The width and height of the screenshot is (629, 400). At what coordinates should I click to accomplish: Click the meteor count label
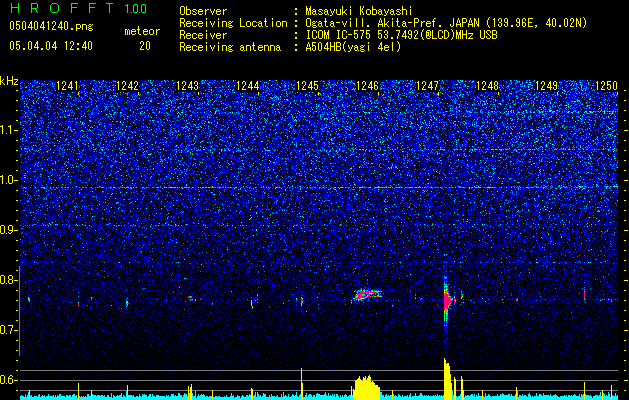click(142, 31)
